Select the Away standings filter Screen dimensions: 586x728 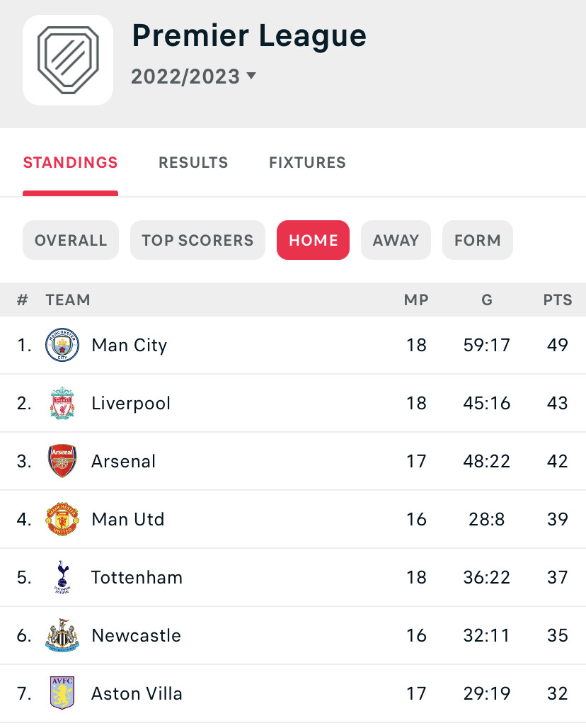click(x=396, y=240)
